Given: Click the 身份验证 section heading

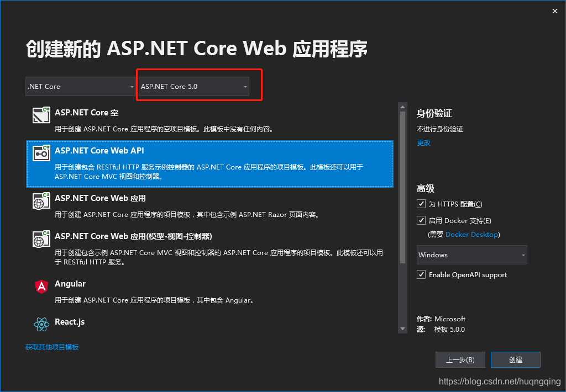Looking at the screenshot, I should click(x=434, y=114).
